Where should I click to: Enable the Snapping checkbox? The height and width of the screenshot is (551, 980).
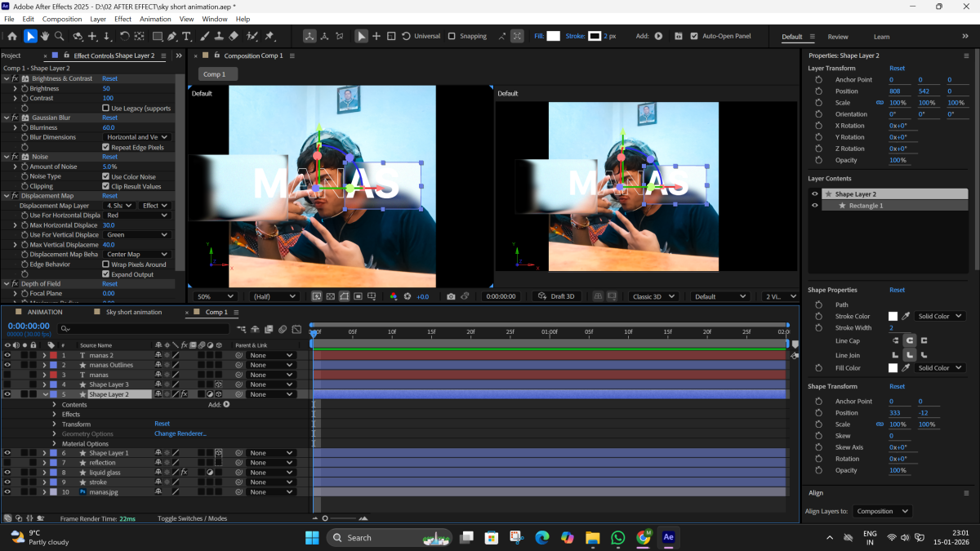point(452,36)
